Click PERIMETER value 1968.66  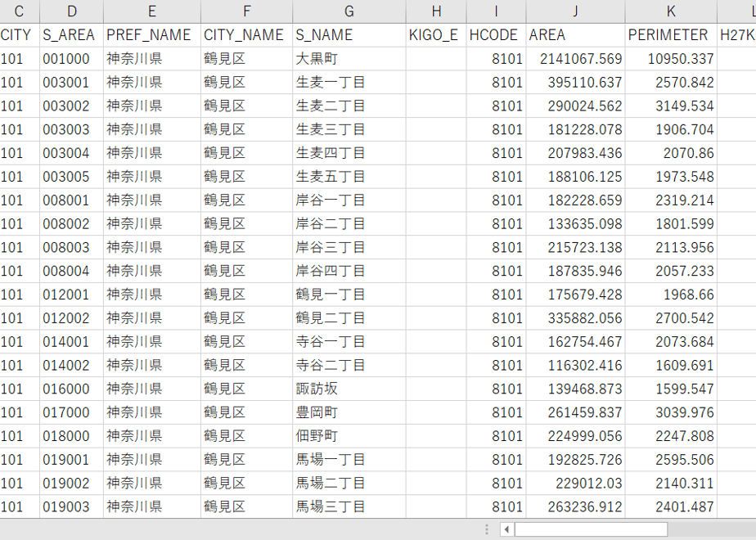tap(671, 295)
